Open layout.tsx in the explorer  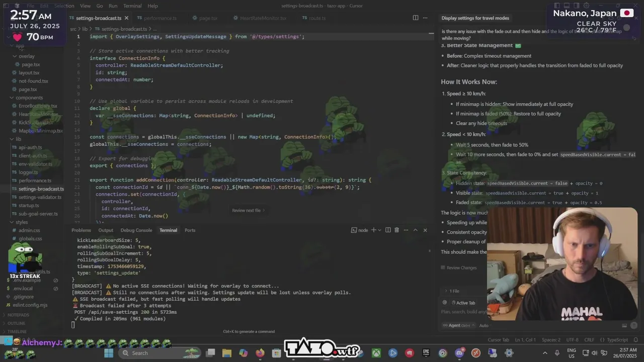point(29,73)
